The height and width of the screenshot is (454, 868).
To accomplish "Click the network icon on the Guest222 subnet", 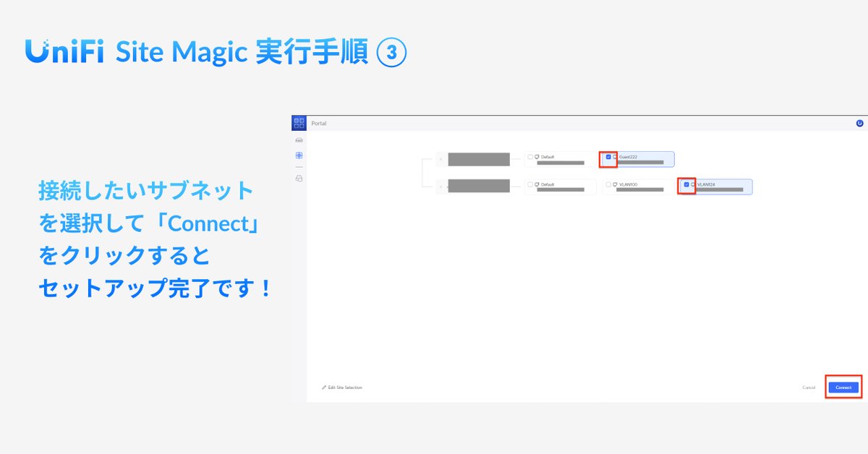I will (x=616, y=156).
